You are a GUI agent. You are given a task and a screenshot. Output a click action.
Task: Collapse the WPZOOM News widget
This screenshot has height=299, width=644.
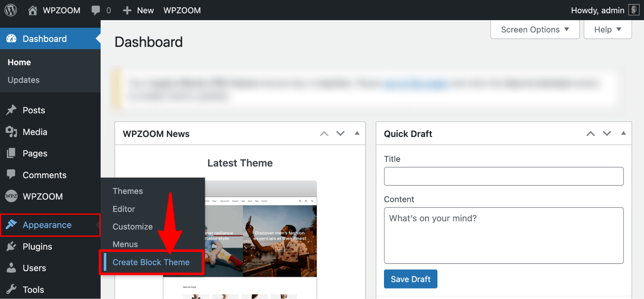tap(357, 133)
